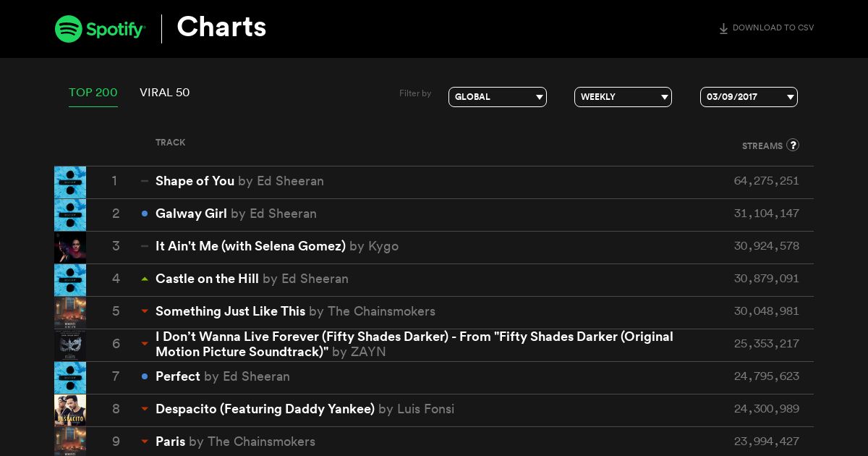Click the download arrow icon
Image resolution: width=868 pixels, height=456 pixels.
(x=723, y=29)
